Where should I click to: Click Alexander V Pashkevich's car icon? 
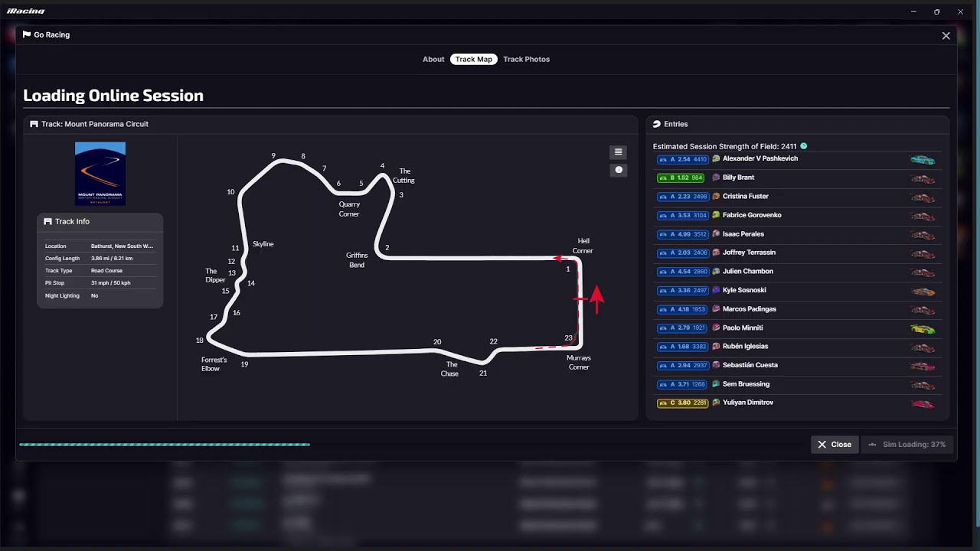point(923,160)
